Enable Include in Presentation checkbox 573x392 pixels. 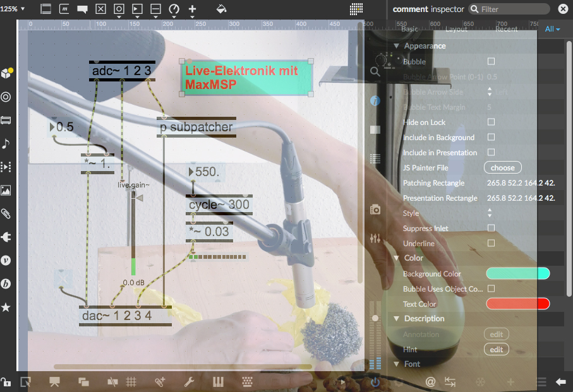[x=492, y=152]
